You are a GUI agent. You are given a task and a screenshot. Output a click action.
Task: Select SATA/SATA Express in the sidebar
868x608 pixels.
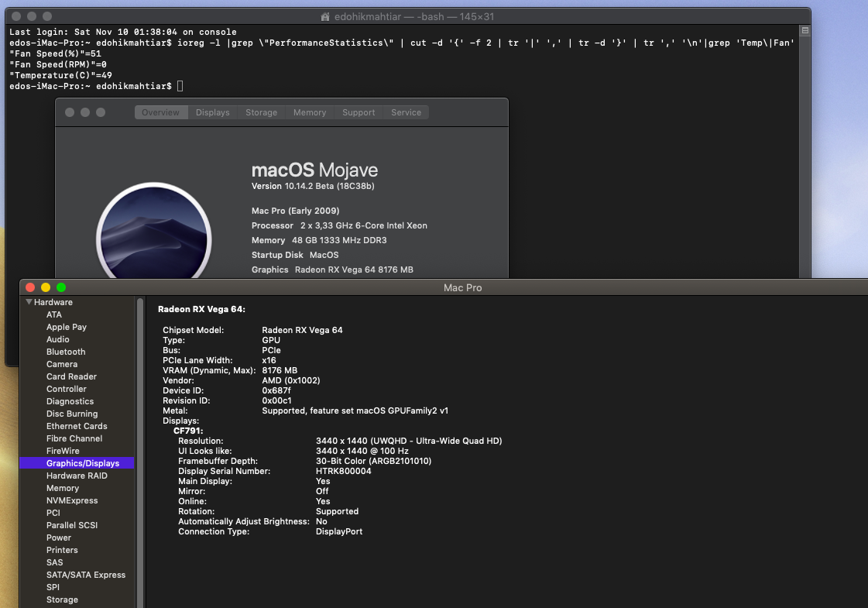click(x=86, y=575)
